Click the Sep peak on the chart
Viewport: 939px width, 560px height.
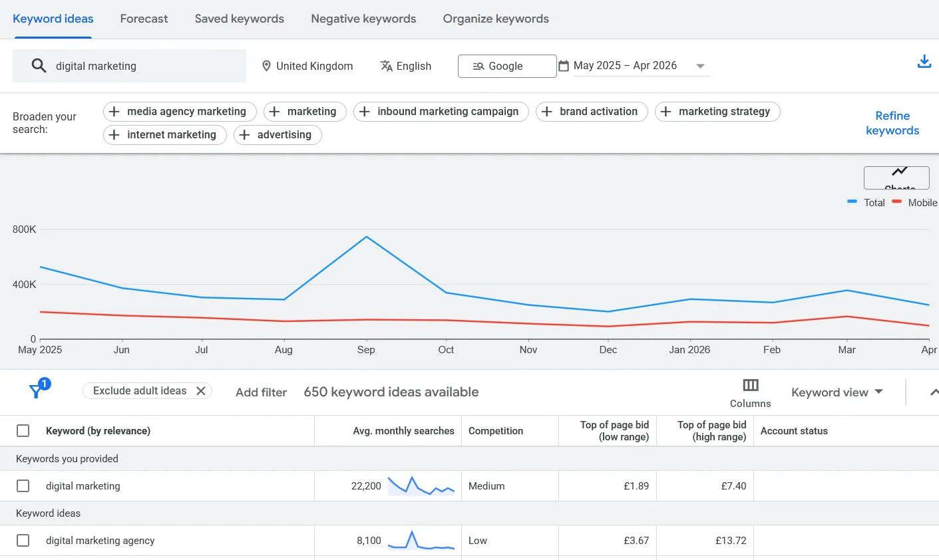click(x=367, y=237)
